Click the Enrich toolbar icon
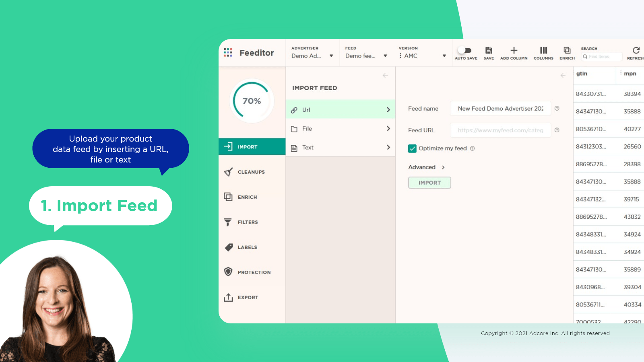644x362 pixels. pos(567,51)
